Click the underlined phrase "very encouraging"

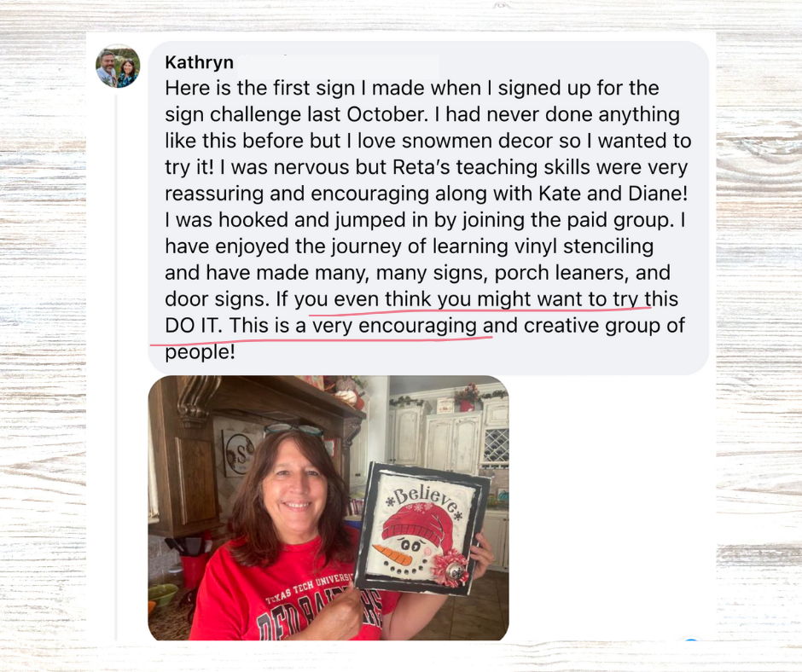(x=394, y=326)
